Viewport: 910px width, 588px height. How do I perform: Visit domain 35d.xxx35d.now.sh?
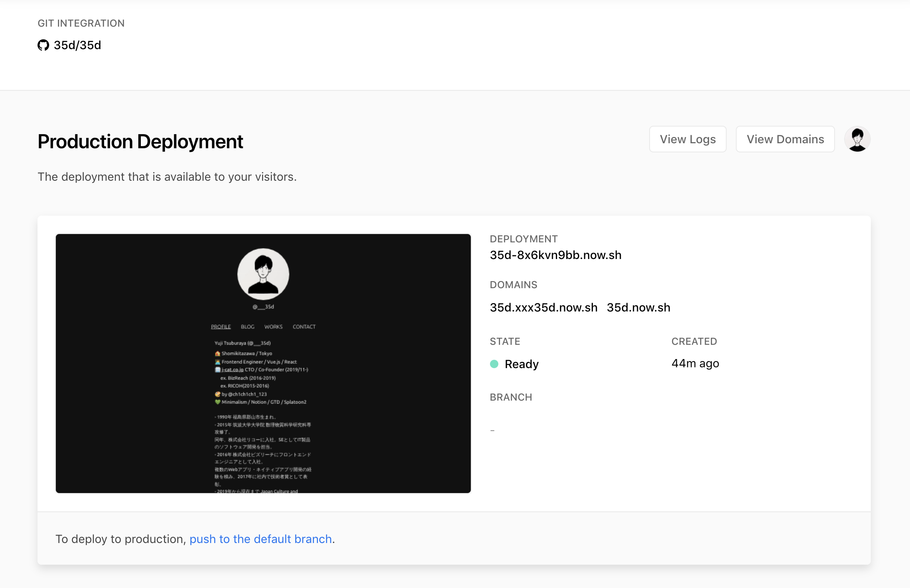[543, 307]
